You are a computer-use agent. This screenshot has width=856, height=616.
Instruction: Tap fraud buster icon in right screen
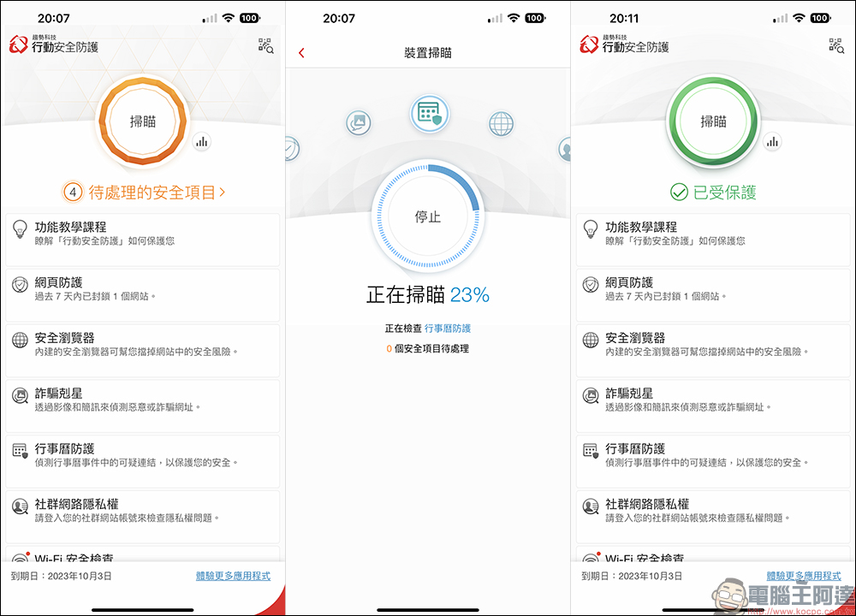click(x=591, y=395)
